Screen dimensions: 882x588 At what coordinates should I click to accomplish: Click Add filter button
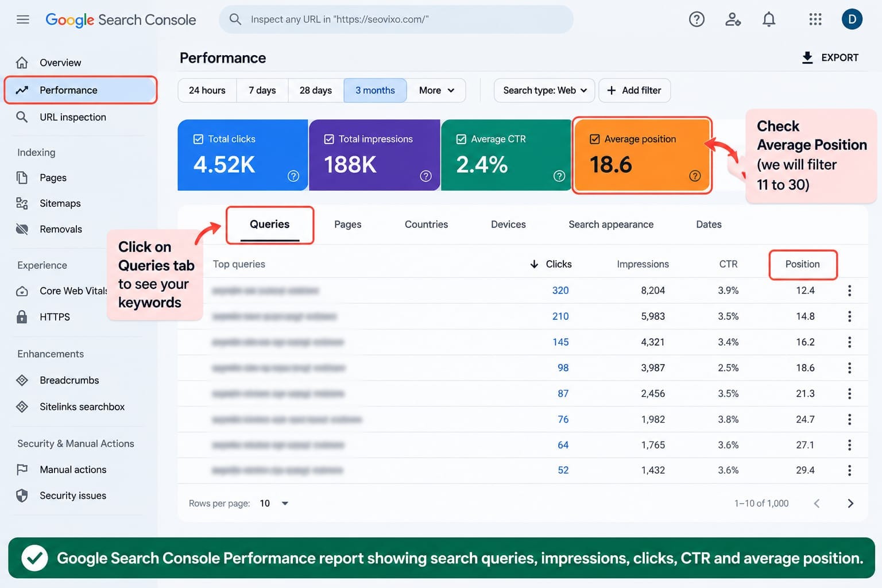(635, 91)
